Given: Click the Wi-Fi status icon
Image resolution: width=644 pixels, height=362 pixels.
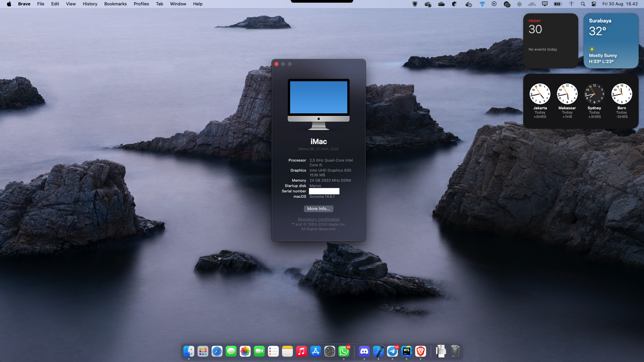Looking at the screenshot, I should pyautogui.click(x=482, y=4).
